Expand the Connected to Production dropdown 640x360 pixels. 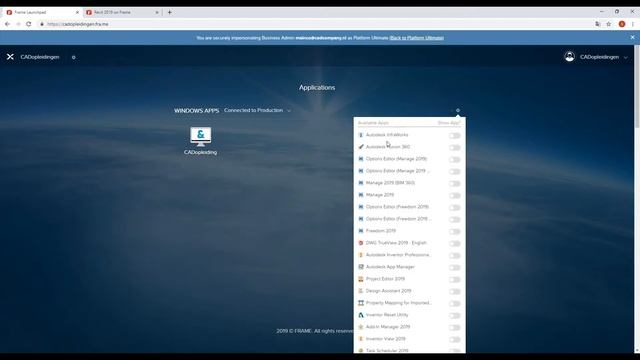point(257,110)
